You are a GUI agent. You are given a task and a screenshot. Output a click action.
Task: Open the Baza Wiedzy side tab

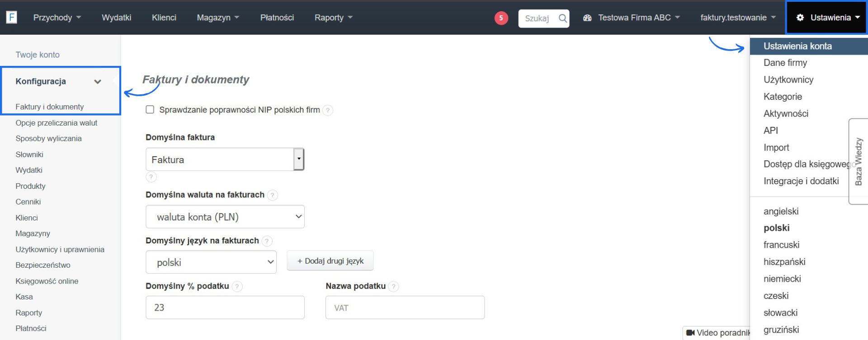coord(859,162)
